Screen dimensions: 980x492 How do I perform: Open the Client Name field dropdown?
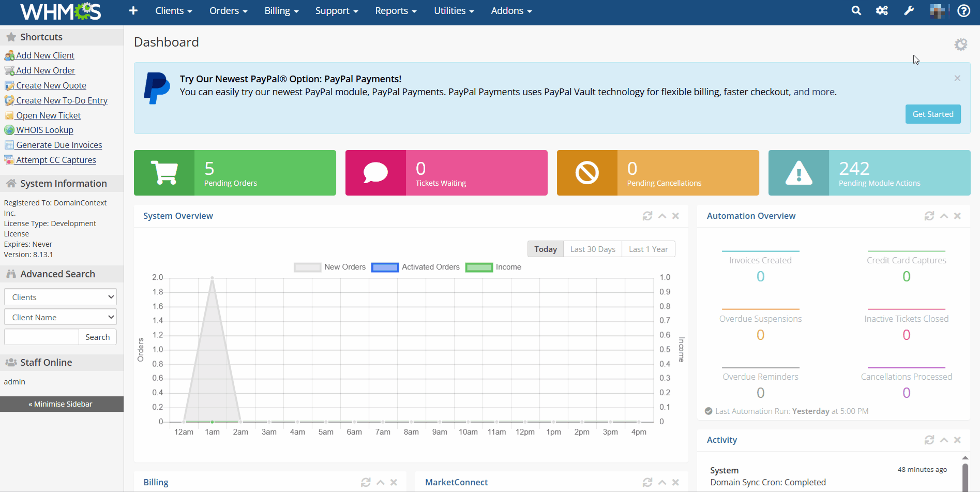click(x=61, y=317)
